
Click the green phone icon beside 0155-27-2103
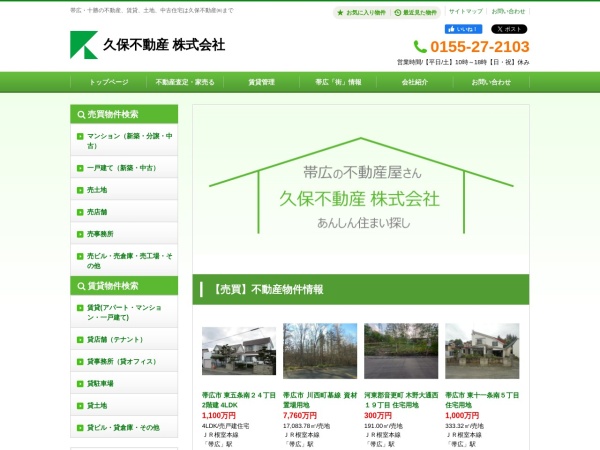click(x=420, y=47)
